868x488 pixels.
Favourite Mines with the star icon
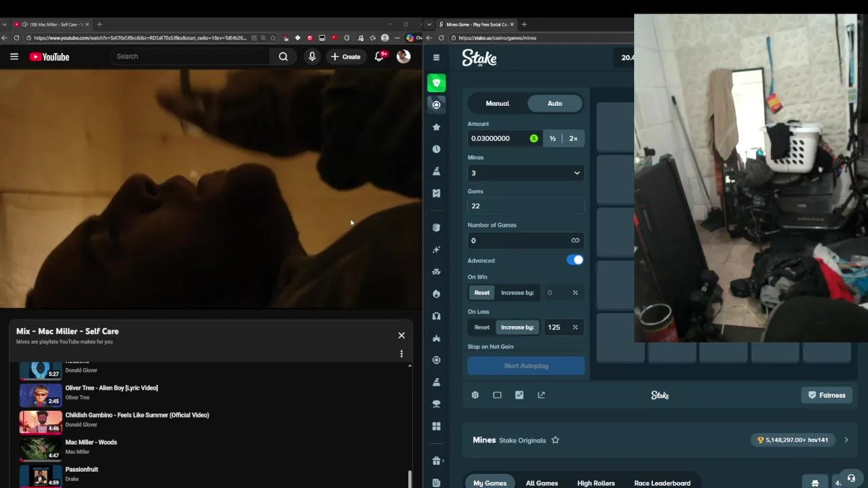pyautogui.click(x=555, y=440)
